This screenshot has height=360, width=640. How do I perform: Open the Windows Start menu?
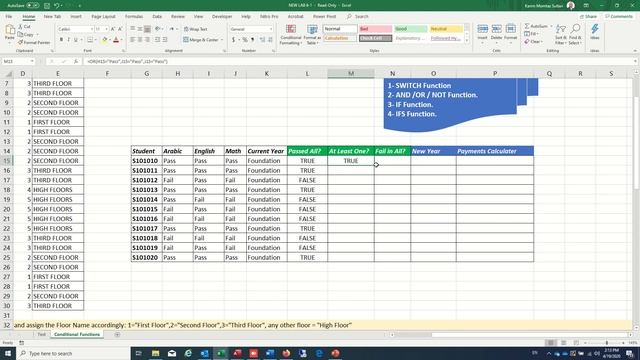8,353
